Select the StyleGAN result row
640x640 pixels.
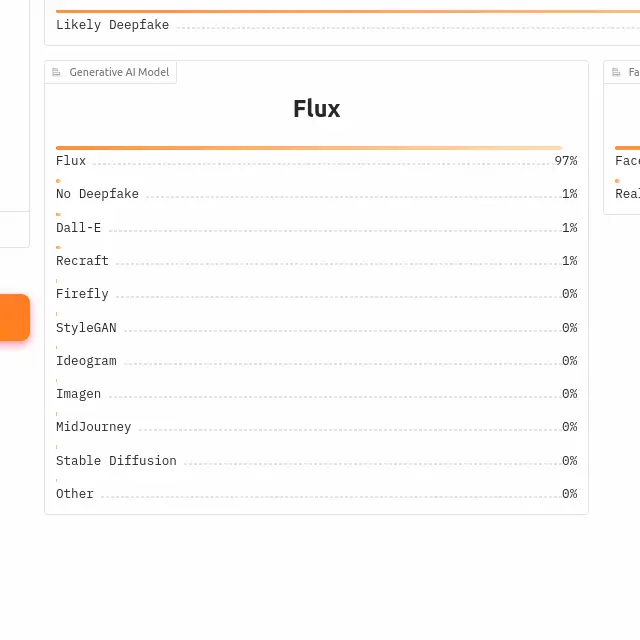pyautogui.click(x=316, y=328)
